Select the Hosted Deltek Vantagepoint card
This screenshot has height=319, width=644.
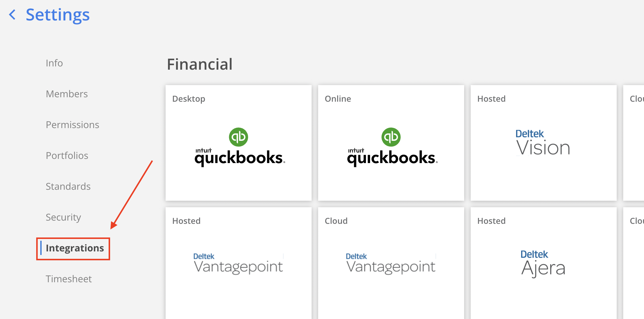click(239, 263)
